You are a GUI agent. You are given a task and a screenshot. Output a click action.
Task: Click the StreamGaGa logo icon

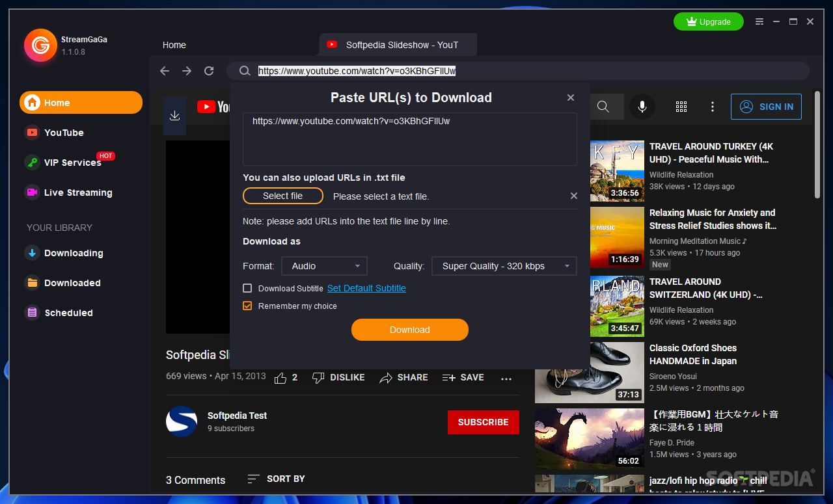pos(40,45)
